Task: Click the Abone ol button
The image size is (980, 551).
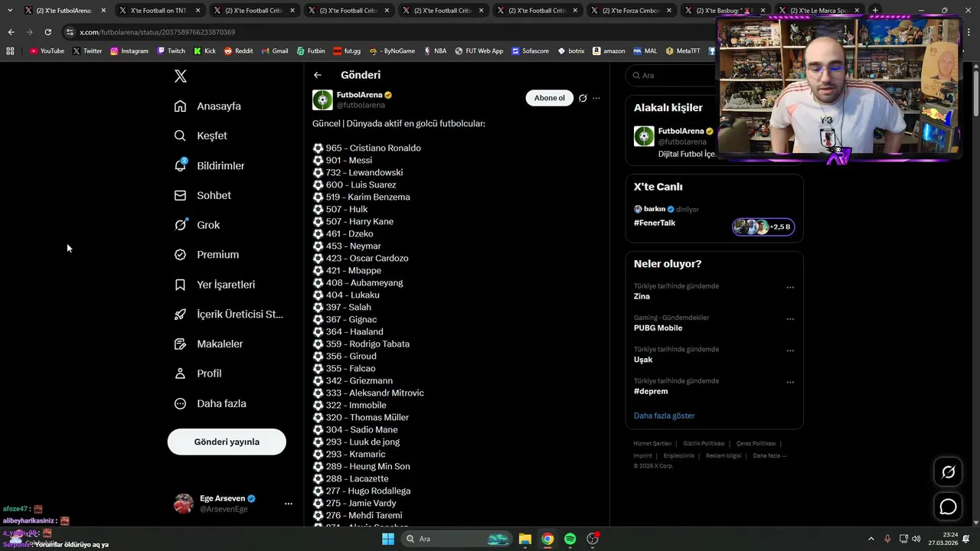Action: click(550, 98)
